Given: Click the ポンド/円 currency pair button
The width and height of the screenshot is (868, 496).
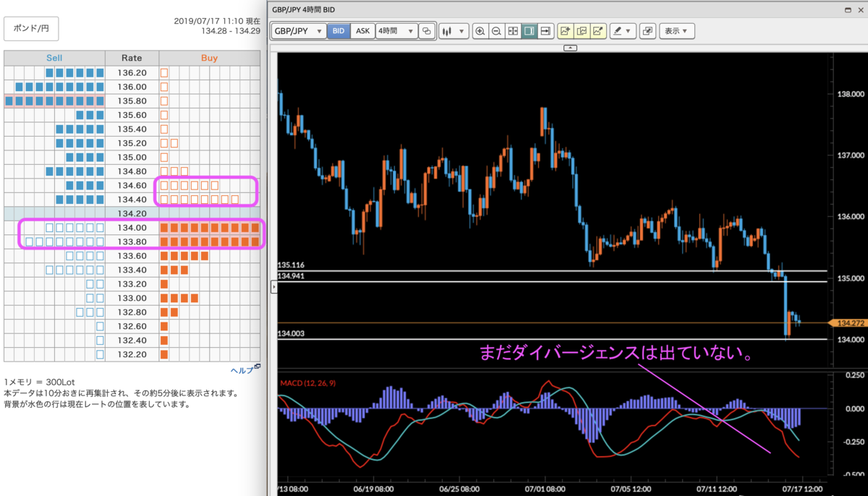Looking at the screenshot, I should click(x=31, y=28).
